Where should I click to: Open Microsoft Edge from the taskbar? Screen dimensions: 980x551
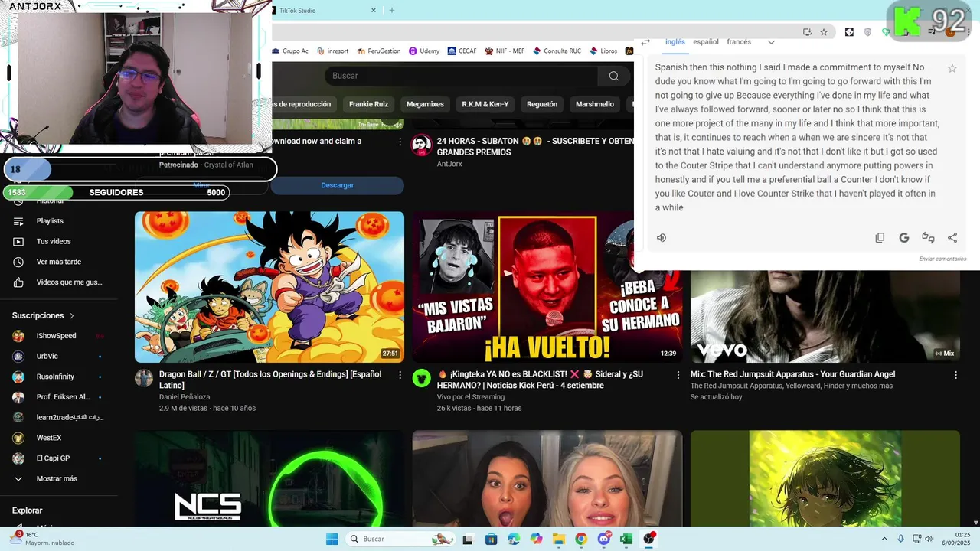pos(514,539)
